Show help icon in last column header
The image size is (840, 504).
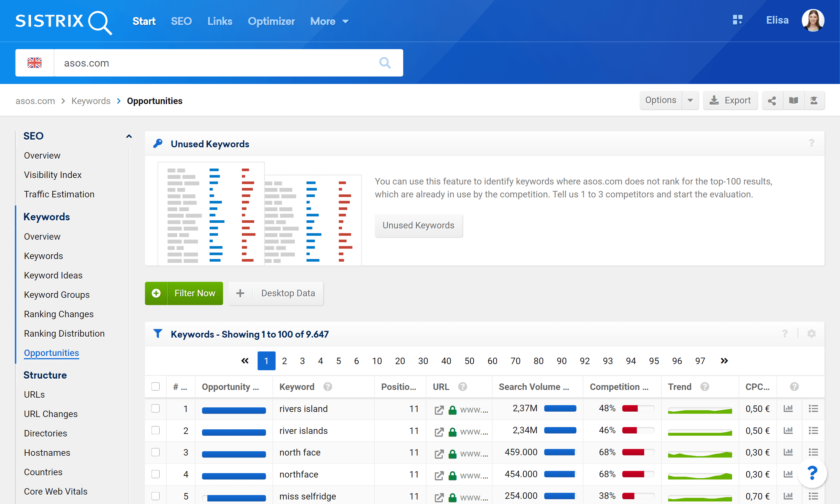click(x=794, y=386)
